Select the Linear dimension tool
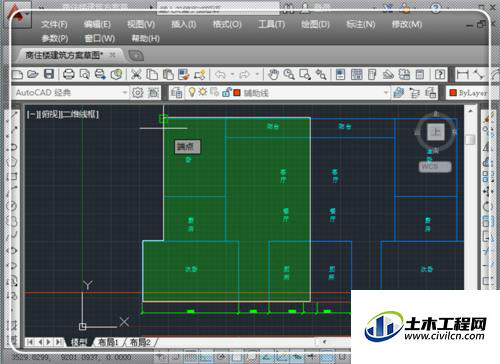Image resolution: width=500 pixels, height=364 pixels. click(x=463, y=74)
